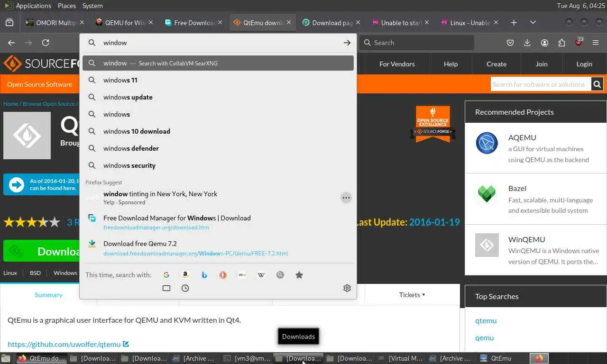The width and height of the screenshot is (607, 364).
Task: Open search settings gear in urlbar panel
Action: coord(347,288)
